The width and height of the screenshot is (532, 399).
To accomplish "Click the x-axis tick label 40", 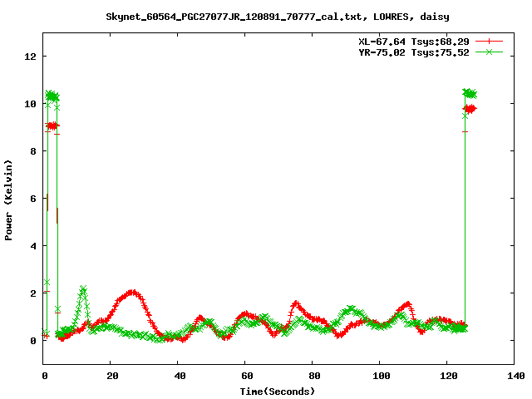I will click(x=180, y=376).
